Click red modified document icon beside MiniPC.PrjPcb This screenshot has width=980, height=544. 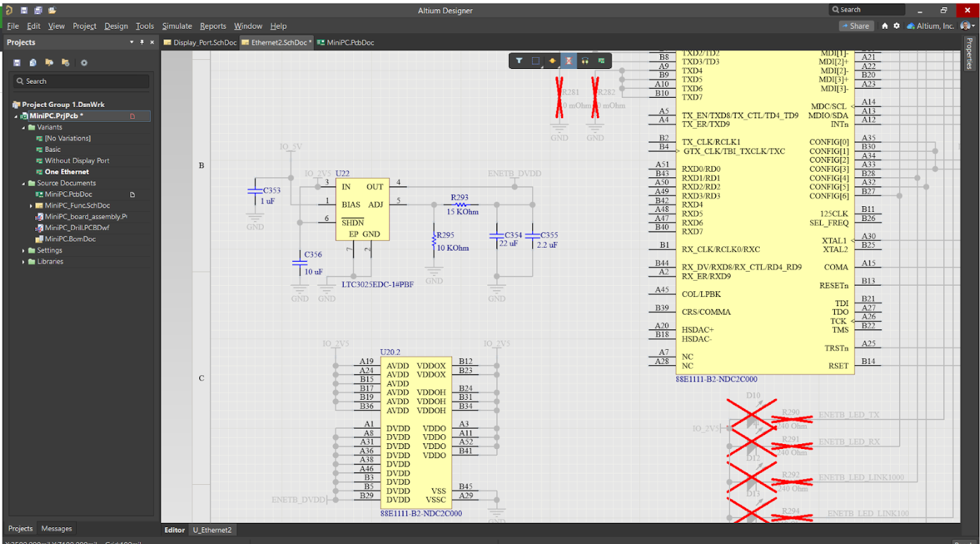tap(132, 116)
